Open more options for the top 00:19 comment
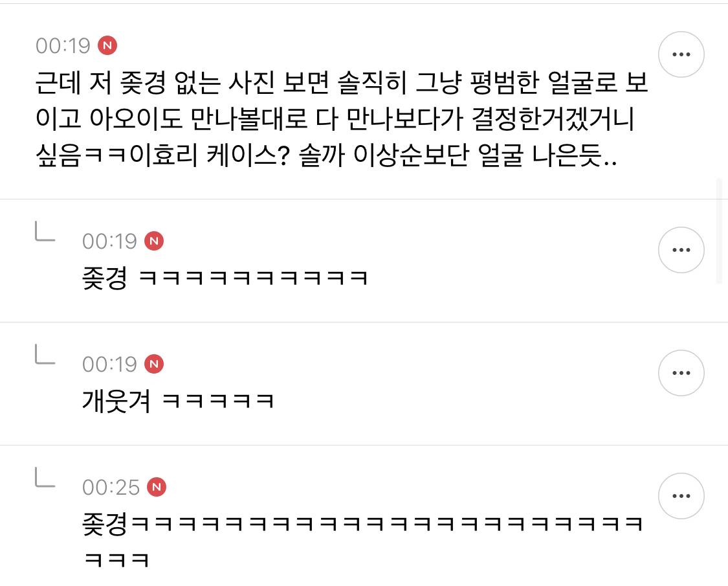Viewport: 728px width, 586px height. tap(681, 54)
